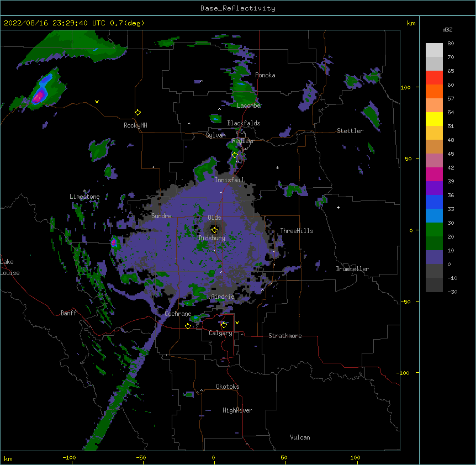This screenshot has width=476, height=465.
Task: Select the 100 tick label on right axis
Action: (405, 87)
